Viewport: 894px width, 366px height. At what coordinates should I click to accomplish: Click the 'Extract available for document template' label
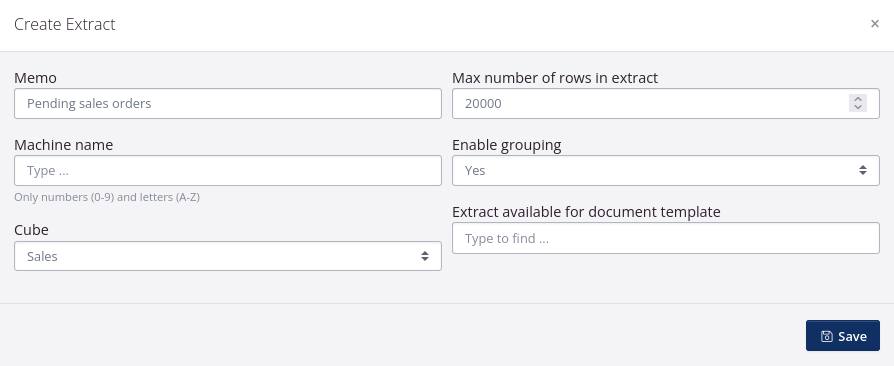tap(586, 212)
